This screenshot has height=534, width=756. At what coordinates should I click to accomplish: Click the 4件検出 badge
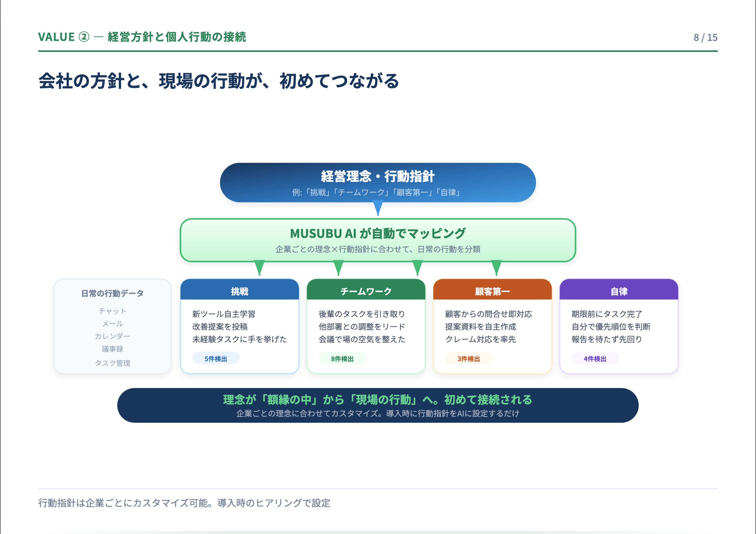click(x=595, y=358)
